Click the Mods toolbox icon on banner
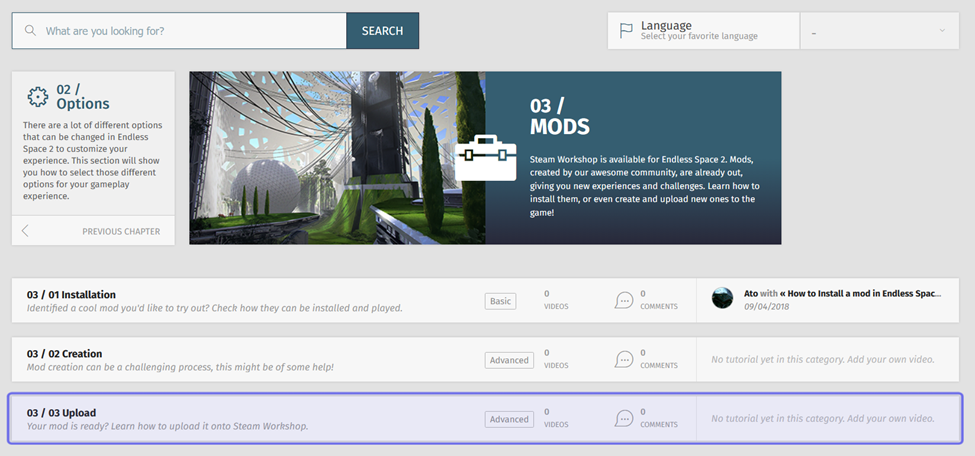This screenshot has width=975, height=456. [485, 158]
